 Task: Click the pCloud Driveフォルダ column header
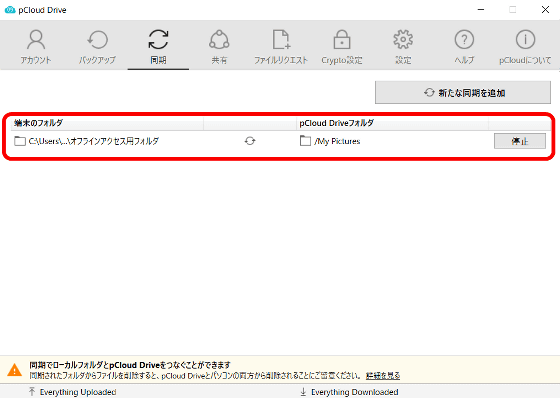393,123
